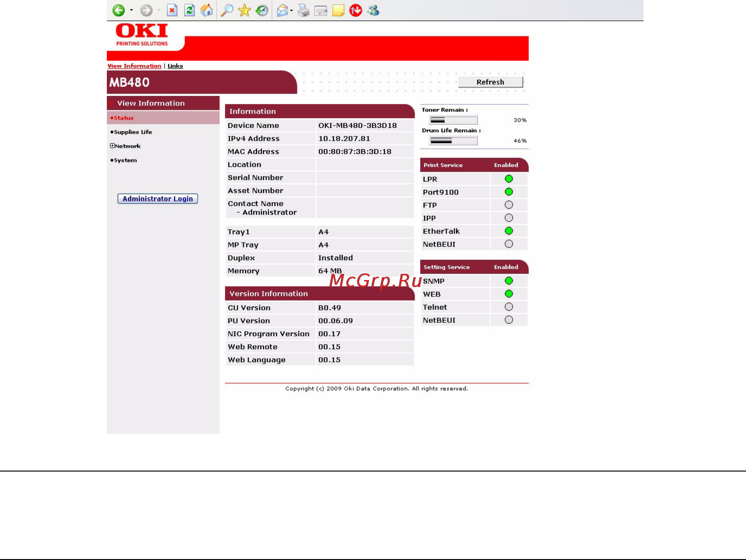Image resolution: width=746 pixels, height=560 pixels.
Task: Open Favorites with the yellow star icon
Action: [244, 10]
